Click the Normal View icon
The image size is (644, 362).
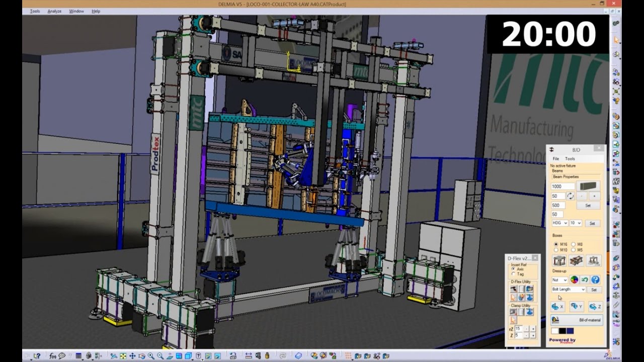pyautogui.click(x=170, y=356)
